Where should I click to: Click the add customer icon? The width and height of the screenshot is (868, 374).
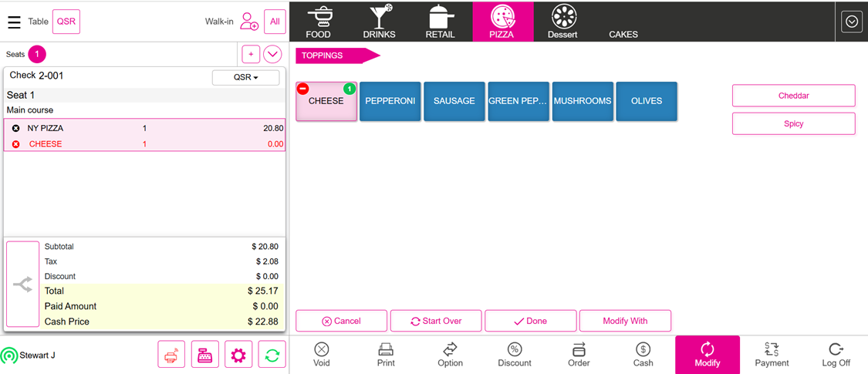248,22
